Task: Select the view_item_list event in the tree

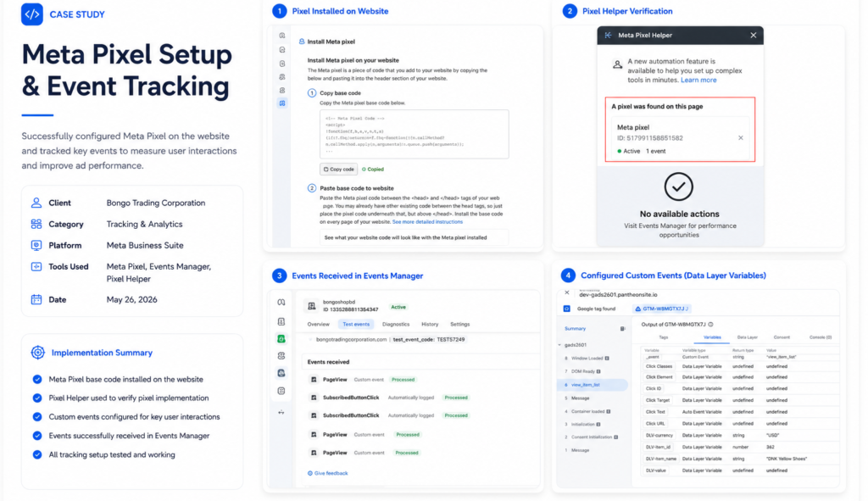Action: pos(593,385)
